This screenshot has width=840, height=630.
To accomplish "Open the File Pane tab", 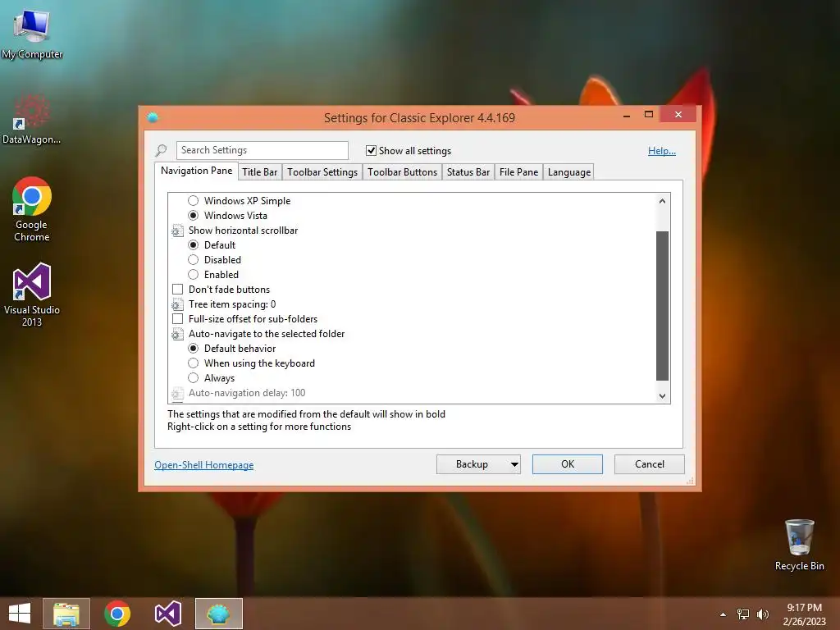I will (x=518, y=172).
